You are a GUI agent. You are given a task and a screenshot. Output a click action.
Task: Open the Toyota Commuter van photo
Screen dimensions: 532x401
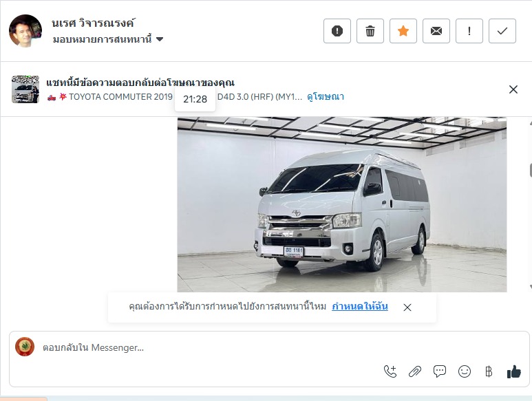click(342, 204)
